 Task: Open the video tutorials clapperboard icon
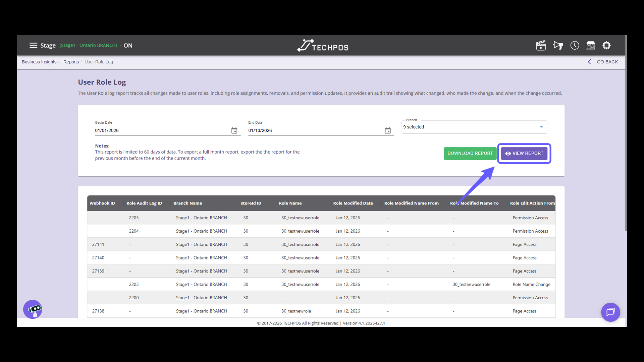point(541,45)
